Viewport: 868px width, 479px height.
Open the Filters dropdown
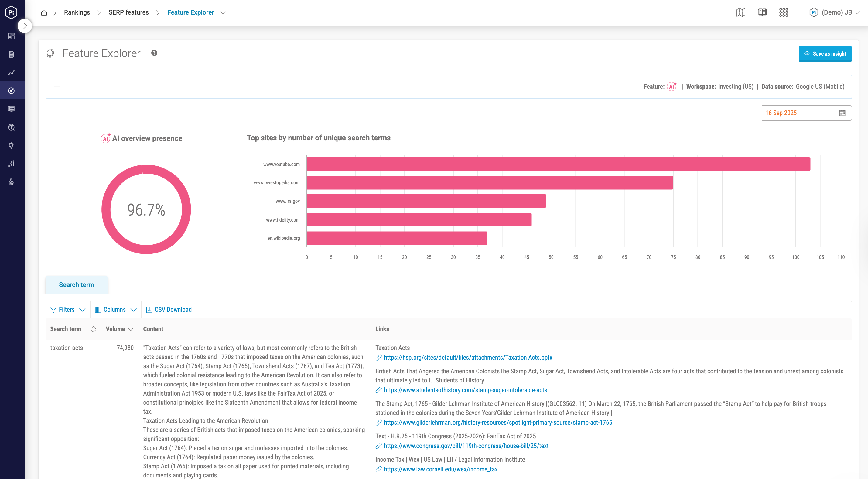(x=67, y=310)
